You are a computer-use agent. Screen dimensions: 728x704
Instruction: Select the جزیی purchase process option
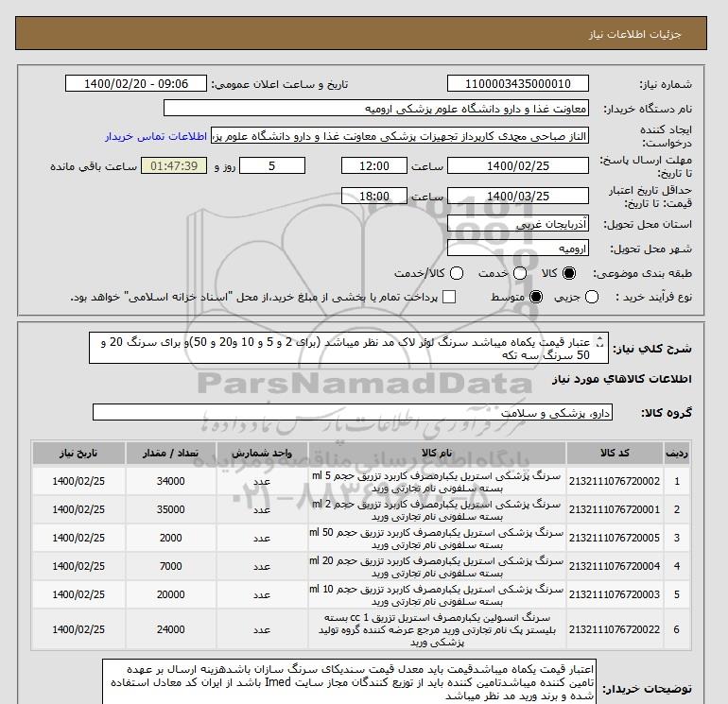point(593,298)
